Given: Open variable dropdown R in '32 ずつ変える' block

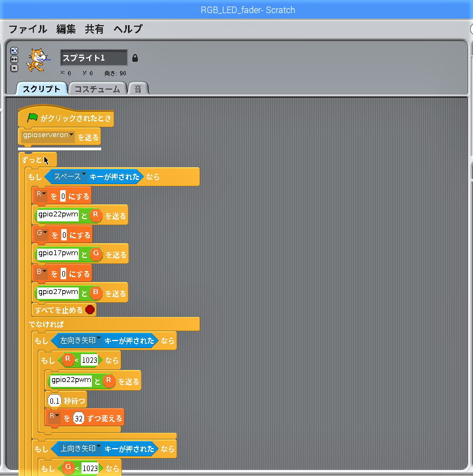Looking at the screenshot, I should point(55,418).
